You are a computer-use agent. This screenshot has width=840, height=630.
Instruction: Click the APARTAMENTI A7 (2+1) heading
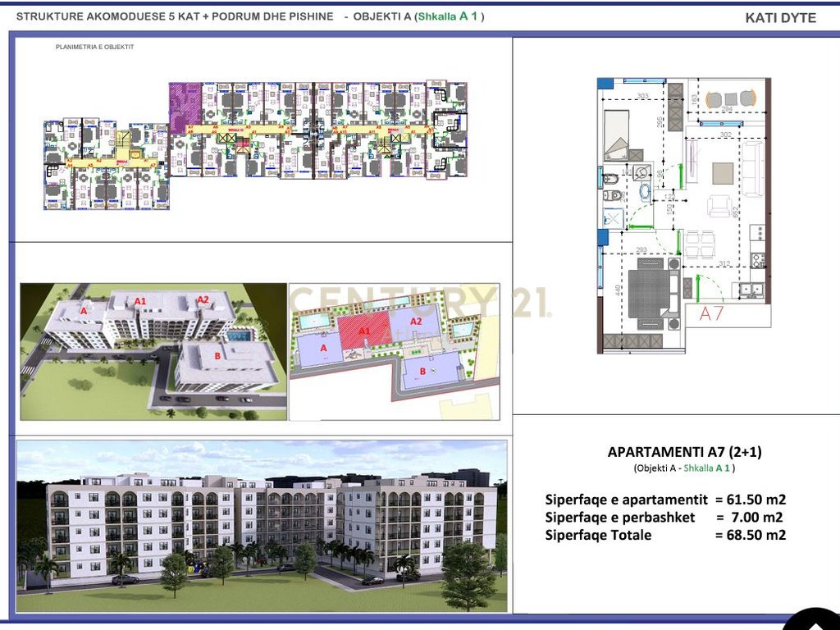pyautogui.click(x=684, y=452)
